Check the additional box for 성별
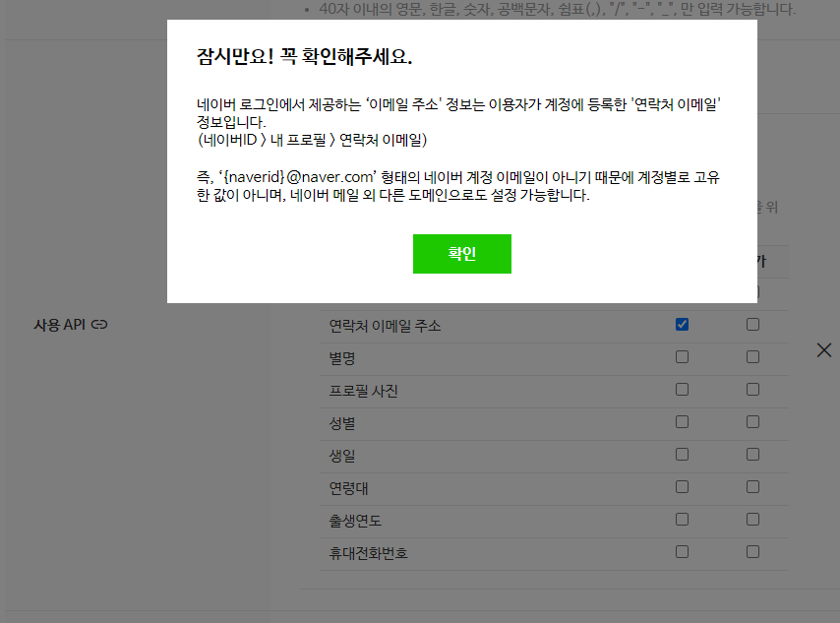 point(752,422)
